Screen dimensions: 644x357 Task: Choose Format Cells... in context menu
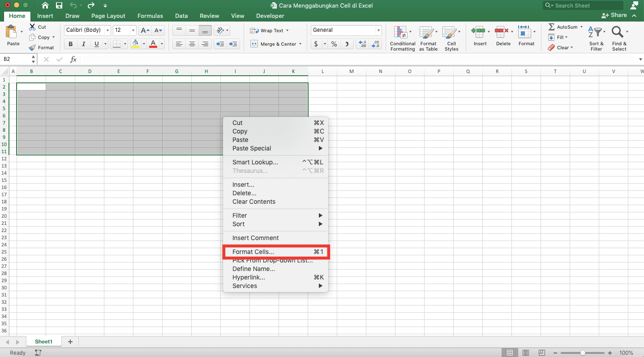coord(276,252)
